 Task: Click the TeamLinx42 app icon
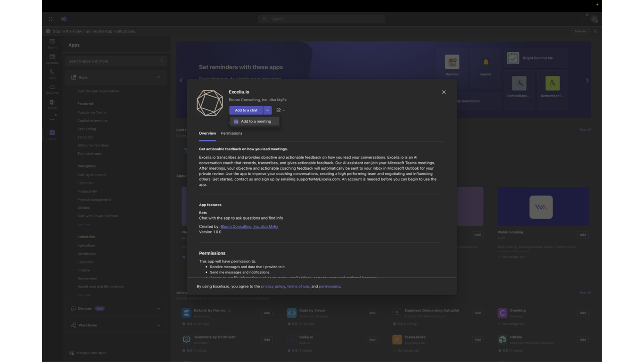coord(397,339)
